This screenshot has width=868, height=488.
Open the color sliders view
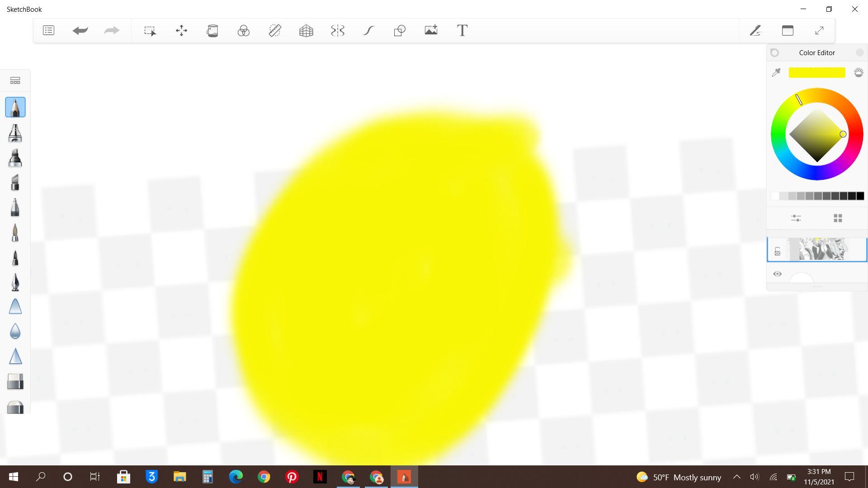tap(796, 218)
